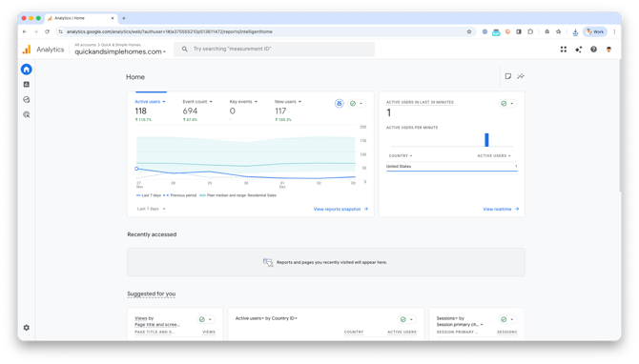Viewport: 639px width, 364px height.
Task: Go forward with the browser forward arrow
Action: pyautogui.click(x=36, y=31)
